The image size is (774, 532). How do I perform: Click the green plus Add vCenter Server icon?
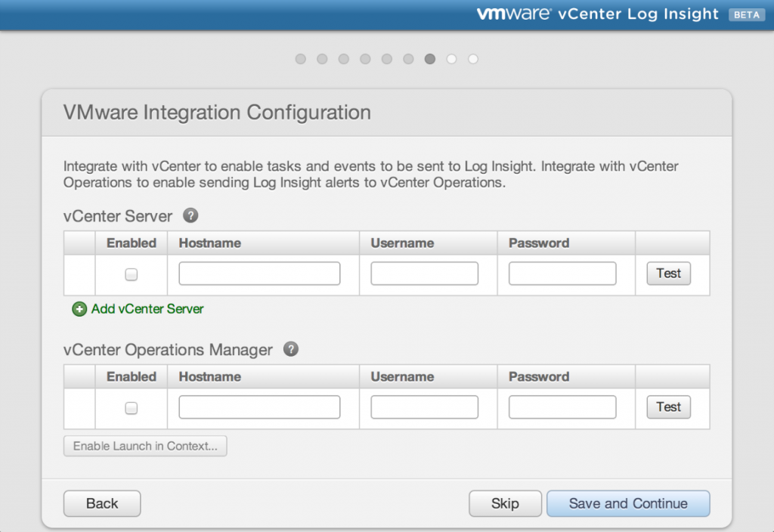tap(79, 309)
